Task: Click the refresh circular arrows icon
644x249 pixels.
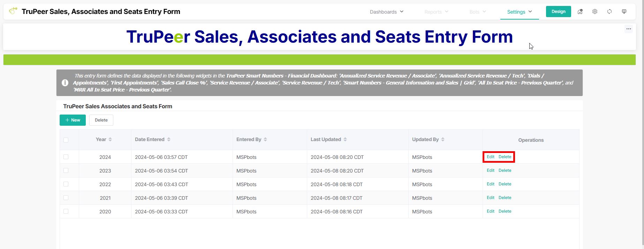Action: (x=609, y=12)
